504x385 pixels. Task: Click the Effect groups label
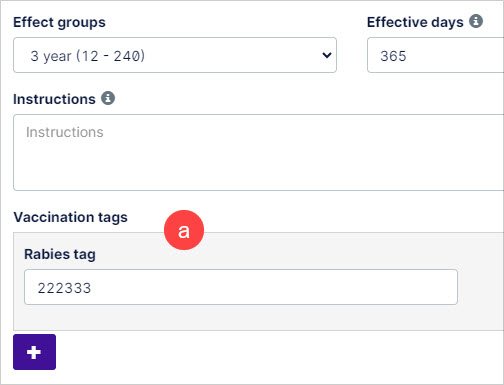(x=59, y=22)
